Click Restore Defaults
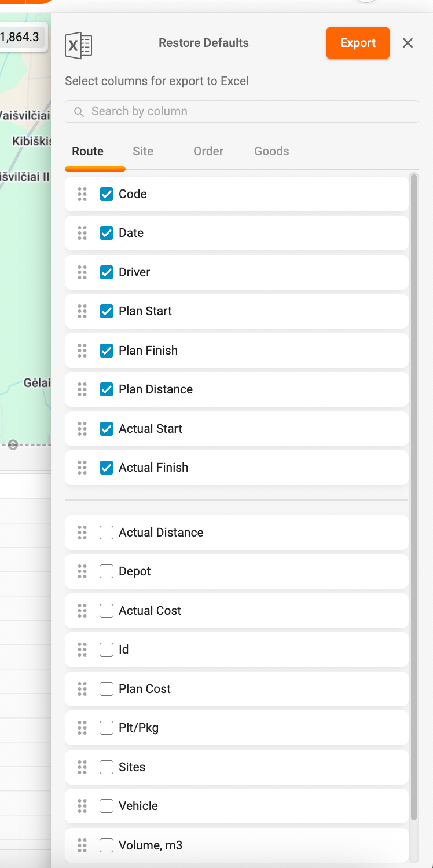This screenshot has width=433, height=868. [x=204, y=43]
